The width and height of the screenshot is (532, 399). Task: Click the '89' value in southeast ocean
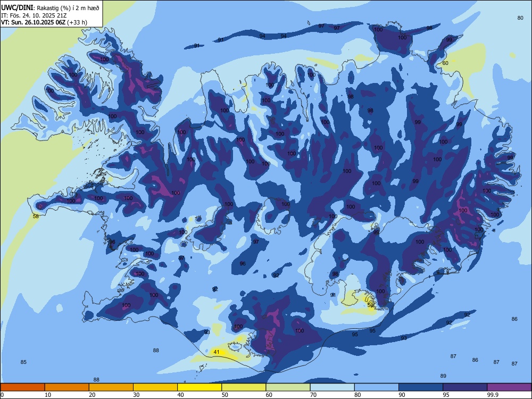tap(443, 376)
